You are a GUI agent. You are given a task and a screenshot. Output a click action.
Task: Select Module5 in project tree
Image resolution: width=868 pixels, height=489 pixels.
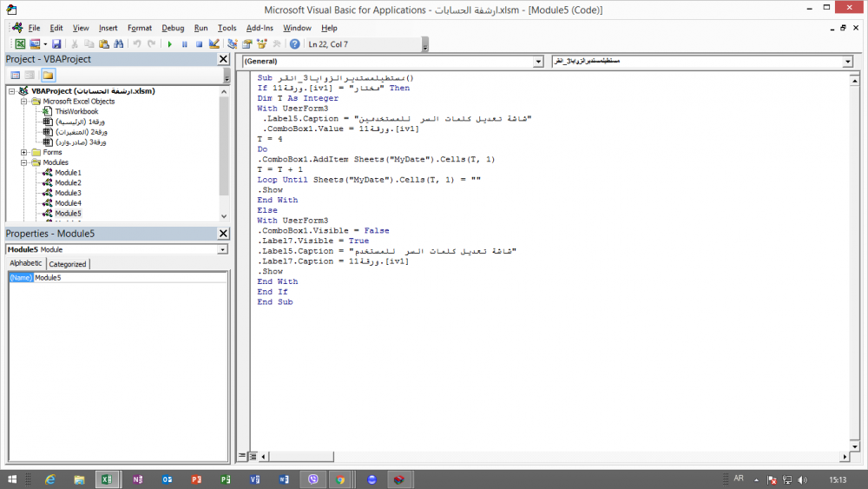(x=68, y=213)
